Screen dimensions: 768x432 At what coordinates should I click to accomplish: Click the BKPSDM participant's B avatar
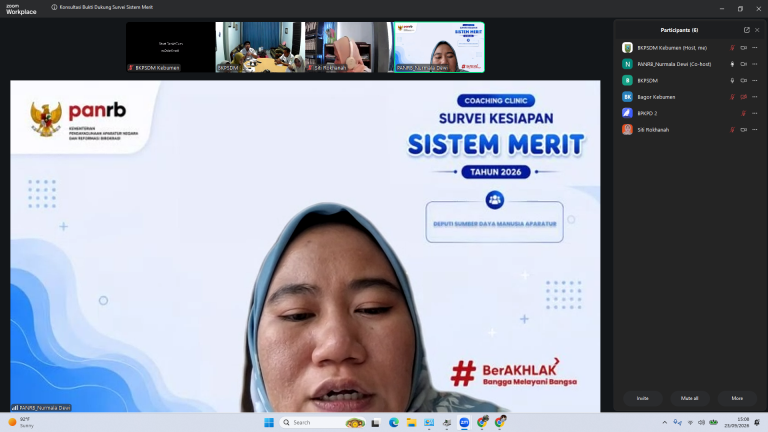click(627, 80)
